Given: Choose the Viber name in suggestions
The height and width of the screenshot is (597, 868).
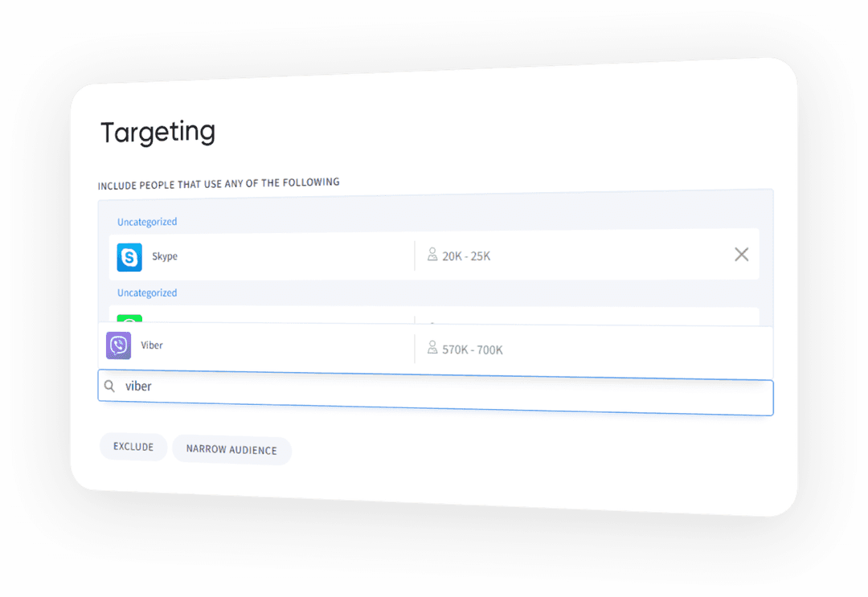Looking at the screenshot, I should tap(152, 346).
